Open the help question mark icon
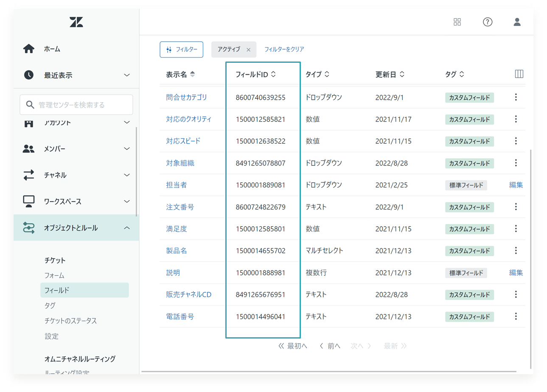Image resolution: width=547 pixels, height=392 pixels. pos(488,22)
